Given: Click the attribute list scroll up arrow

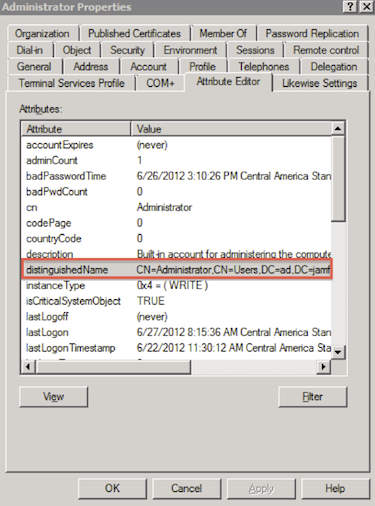Looking at the screenshot, I should tap(338, 128).
